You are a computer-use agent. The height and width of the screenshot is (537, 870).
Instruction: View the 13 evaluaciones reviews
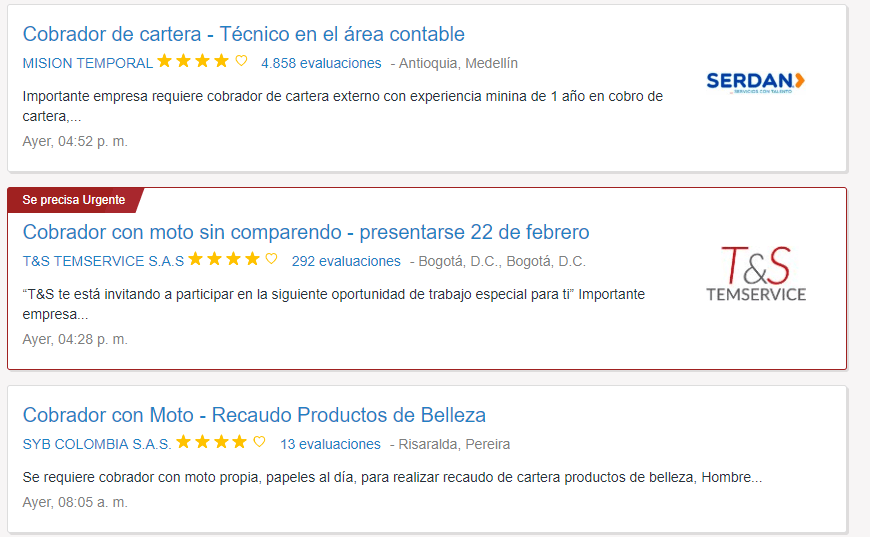coord(330,444)
